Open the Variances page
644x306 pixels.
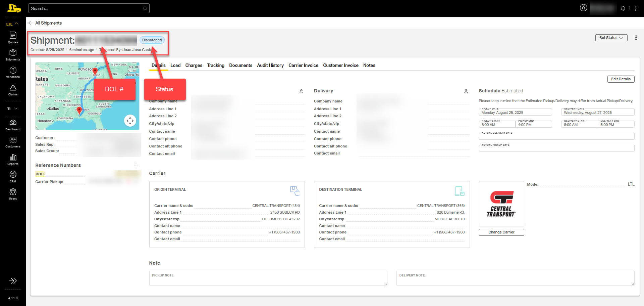(x=13, y=73)
